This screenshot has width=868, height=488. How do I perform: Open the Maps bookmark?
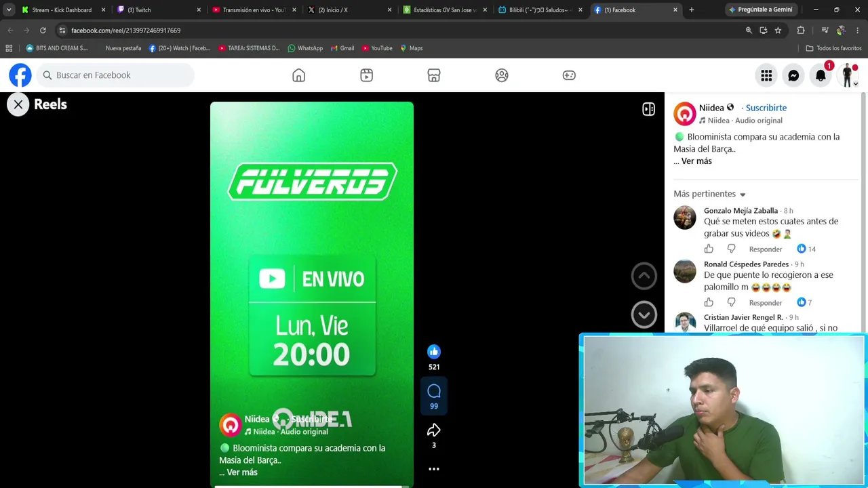(411, 48)
